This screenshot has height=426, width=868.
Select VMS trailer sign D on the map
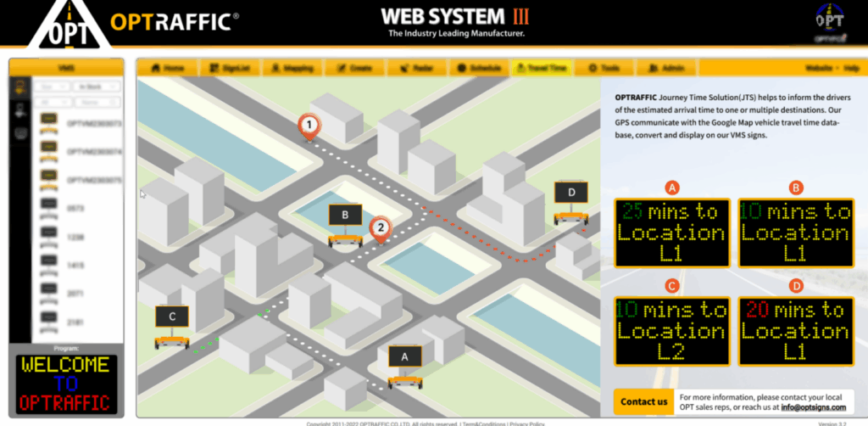571,203
